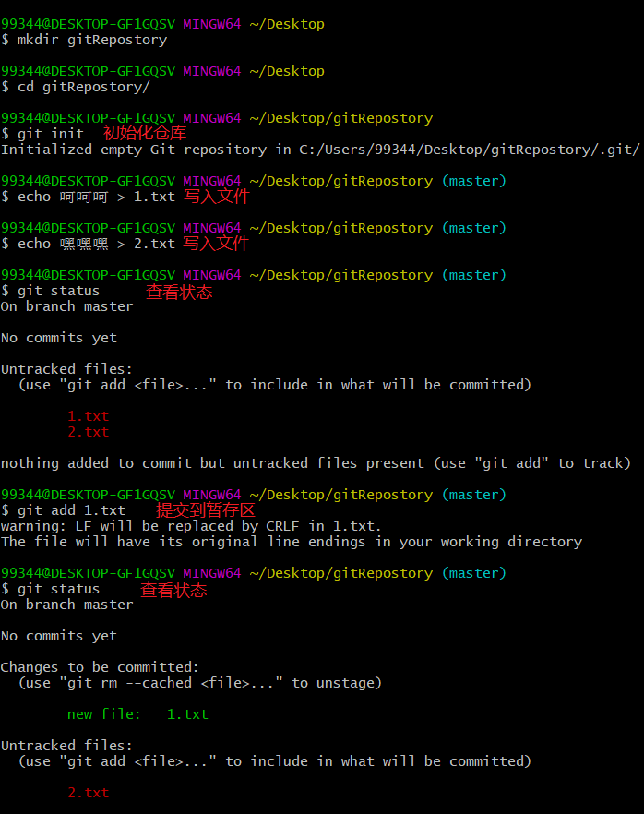Click the "Changes to be committed:" heading

point(99,667)
